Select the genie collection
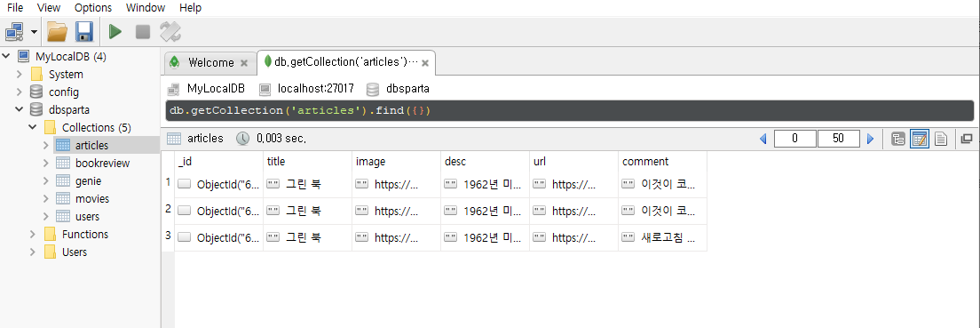980x328 pixels. pyautogui.click(x=88, y=181)
